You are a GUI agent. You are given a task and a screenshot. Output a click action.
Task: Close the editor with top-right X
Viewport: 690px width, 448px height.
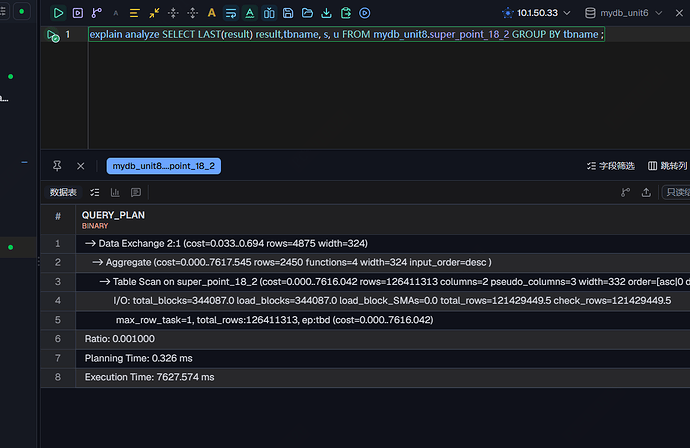click(x=679, y=13)
